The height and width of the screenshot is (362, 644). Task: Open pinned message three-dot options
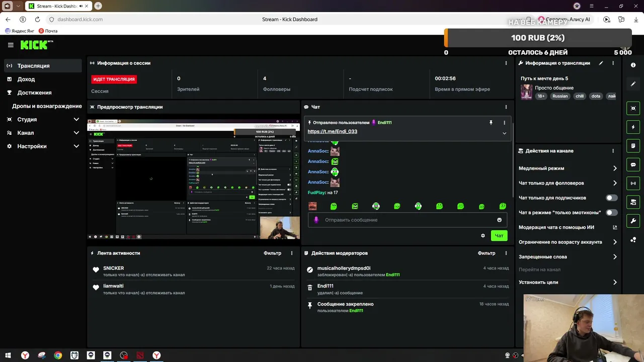504,122
